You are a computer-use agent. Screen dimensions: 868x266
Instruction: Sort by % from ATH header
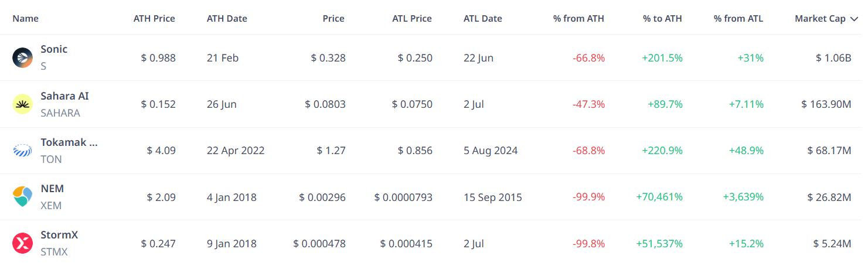coord(578,18)
